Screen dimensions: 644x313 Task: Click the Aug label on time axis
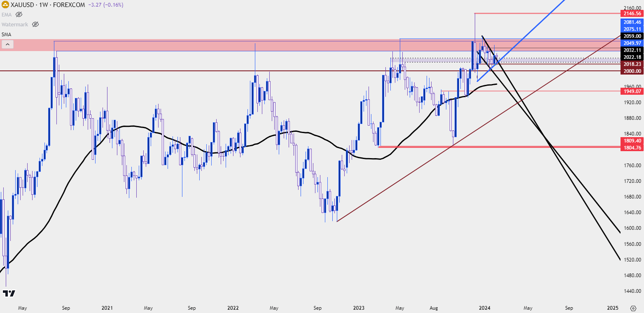pyautogui.click(x=434, y=308)
